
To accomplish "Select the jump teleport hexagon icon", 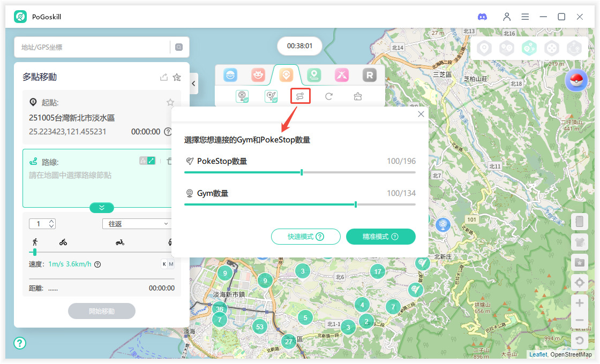I will [574, 48].
